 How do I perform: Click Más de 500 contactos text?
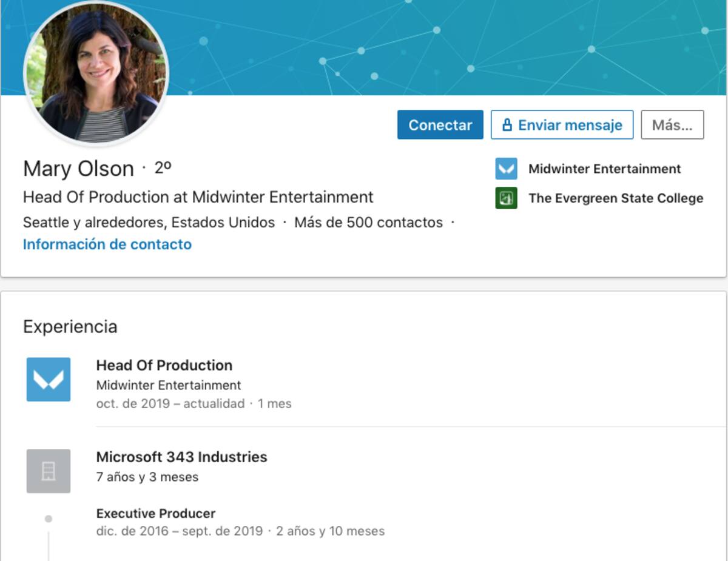point(368,223)
